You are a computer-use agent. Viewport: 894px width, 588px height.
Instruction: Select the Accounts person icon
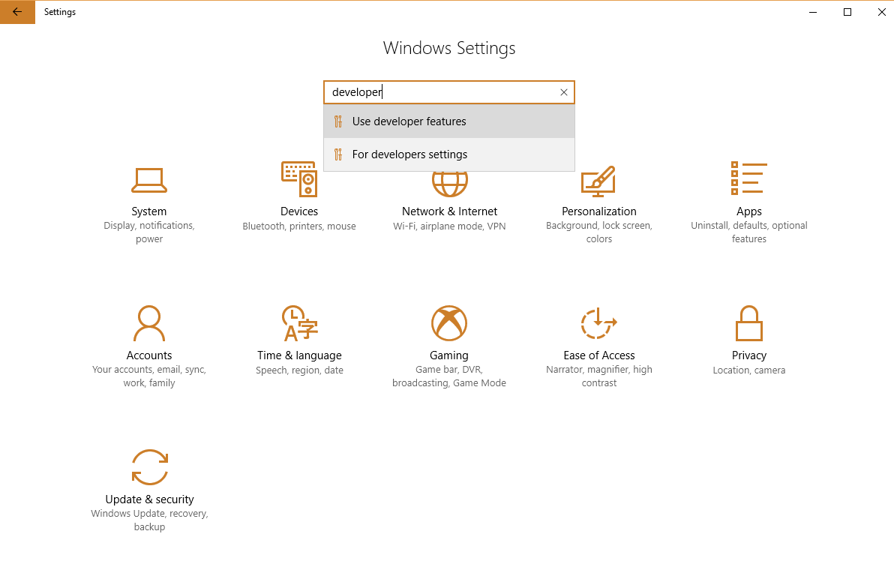149,323
